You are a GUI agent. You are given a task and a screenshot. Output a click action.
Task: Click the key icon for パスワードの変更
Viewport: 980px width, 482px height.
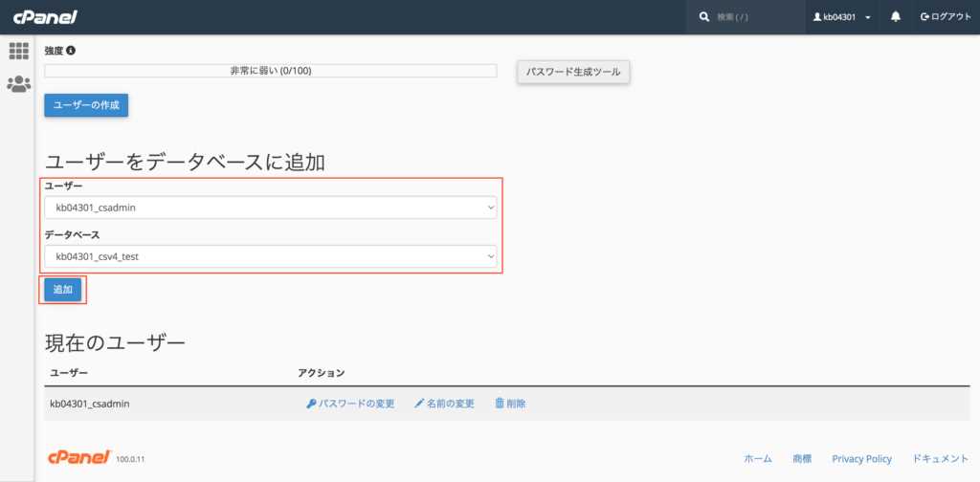click(311, 404)
